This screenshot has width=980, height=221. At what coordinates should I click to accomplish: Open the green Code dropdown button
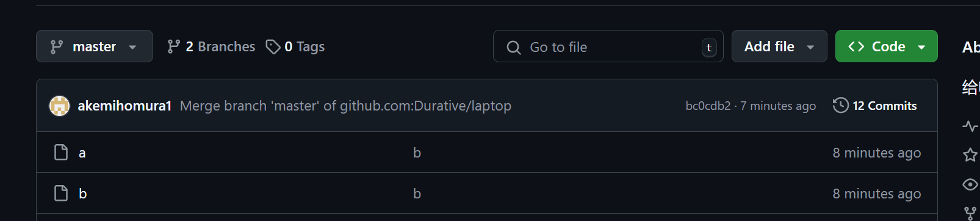[x=886, y=46]
